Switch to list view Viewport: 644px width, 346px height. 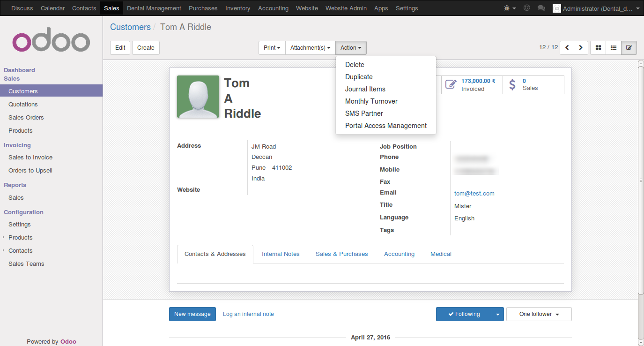point(614,48)
